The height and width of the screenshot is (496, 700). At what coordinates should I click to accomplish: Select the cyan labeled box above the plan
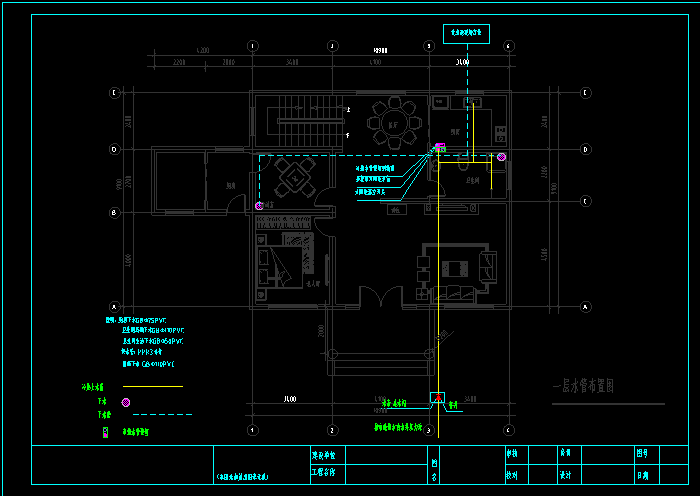[x=466, y=34]
